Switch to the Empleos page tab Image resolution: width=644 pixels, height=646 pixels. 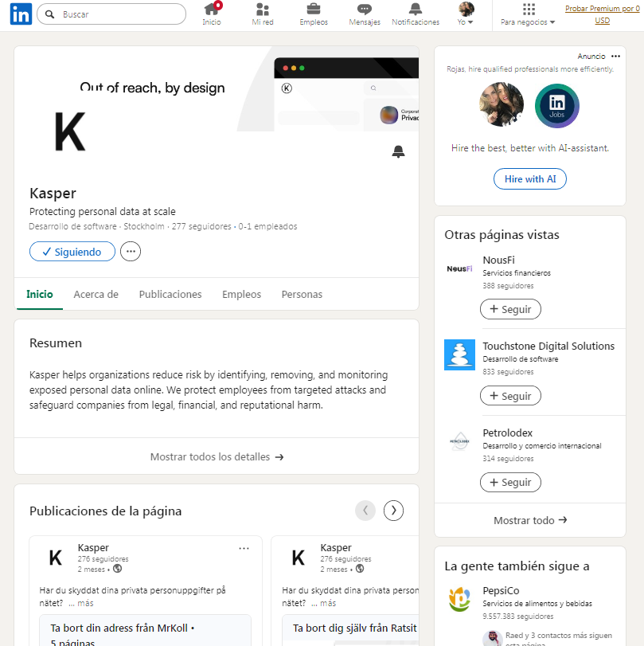[242, 294]
